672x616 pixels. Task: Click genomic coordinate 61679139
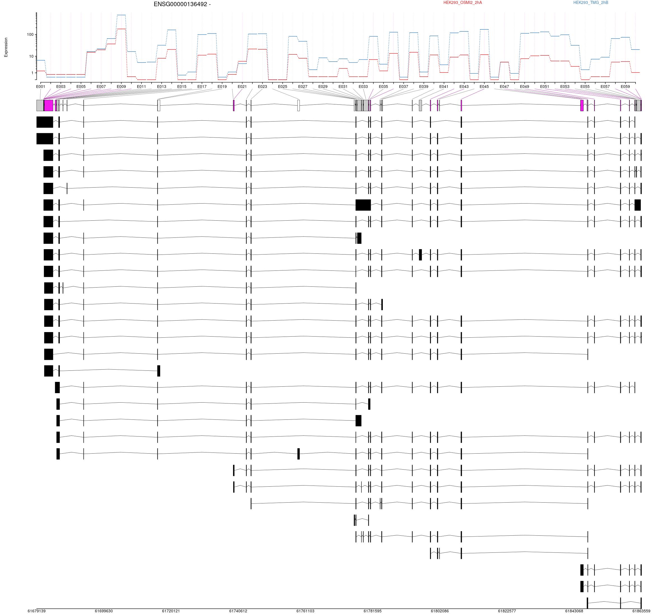[x=37, y=611]
